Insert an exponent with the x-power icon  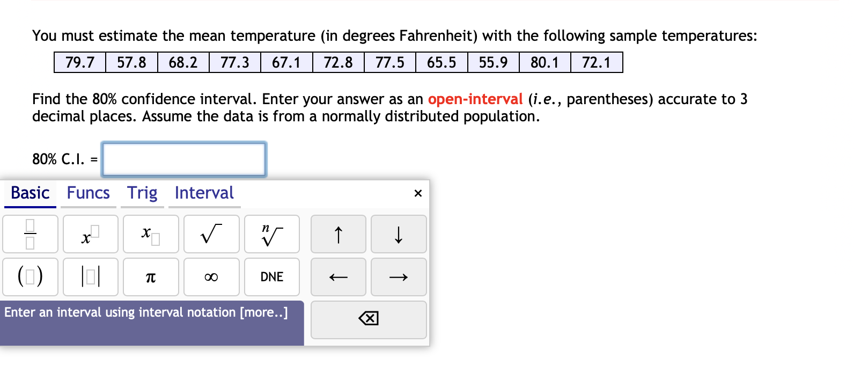point(90,234)
